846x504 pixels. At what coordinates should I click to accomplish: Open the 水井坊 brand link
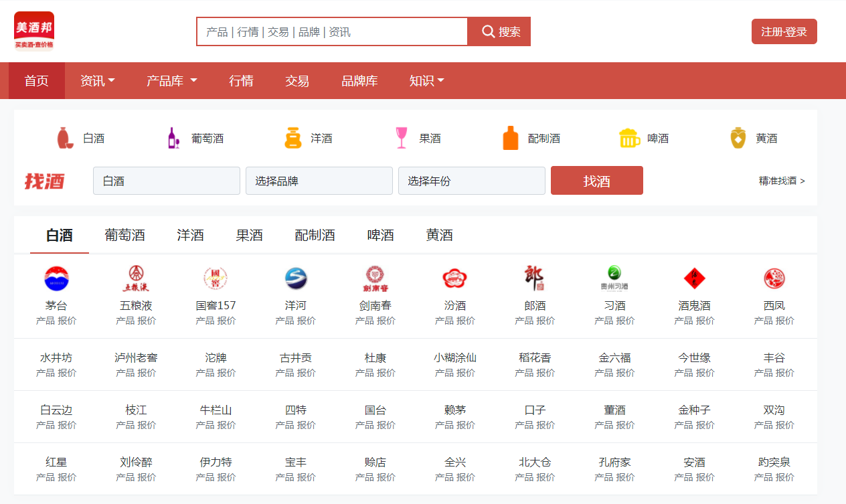tap(56, 358)
